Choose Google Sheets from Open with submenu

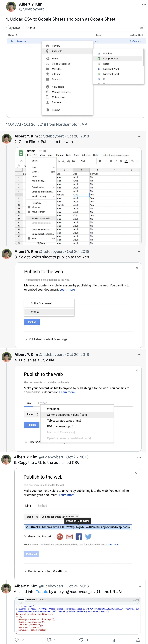click(110, 58)
